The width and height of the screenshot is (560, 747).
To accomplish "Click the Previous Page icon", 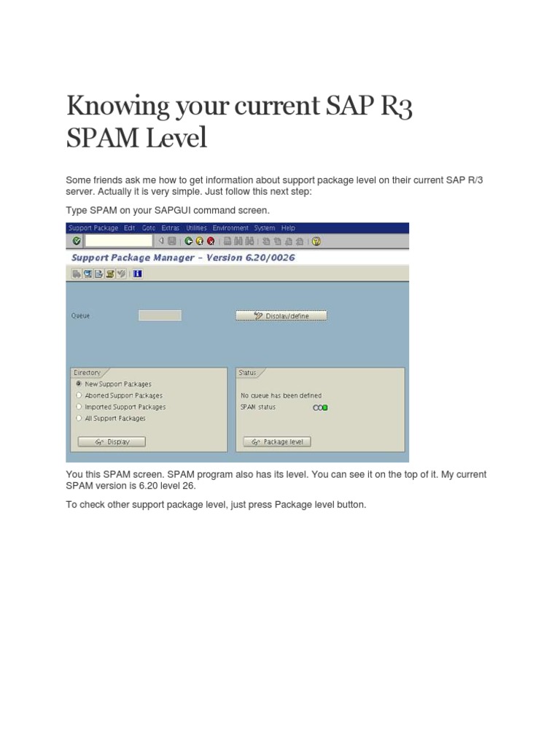I will tap(278, 241).
